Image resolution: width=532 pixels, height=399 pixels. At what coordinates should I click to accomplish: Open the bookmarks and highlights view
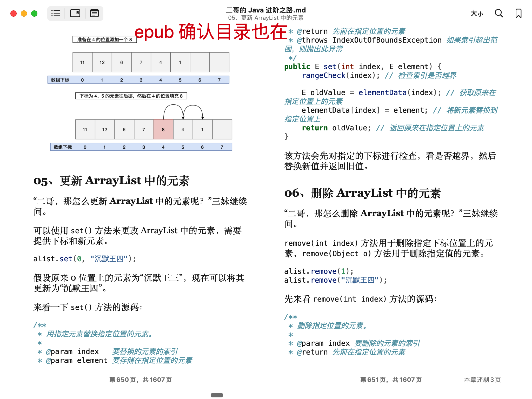point(75,13)
